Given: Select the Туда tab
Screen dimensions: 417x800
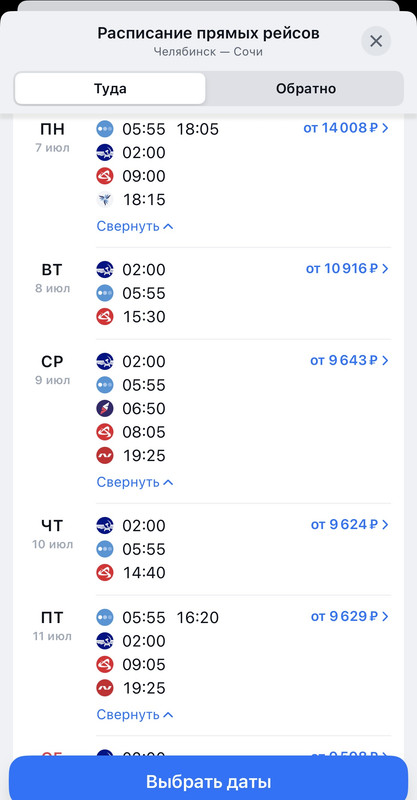Looking at the screenshot, I should (110, 89).
